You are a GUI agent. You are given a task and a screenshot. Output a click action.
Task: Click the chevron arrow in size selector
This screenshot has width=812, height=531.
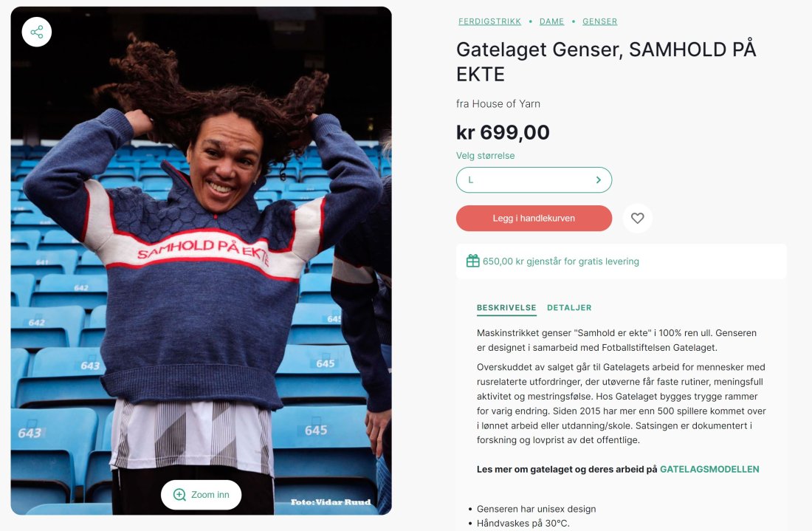[x=598, y=179]
